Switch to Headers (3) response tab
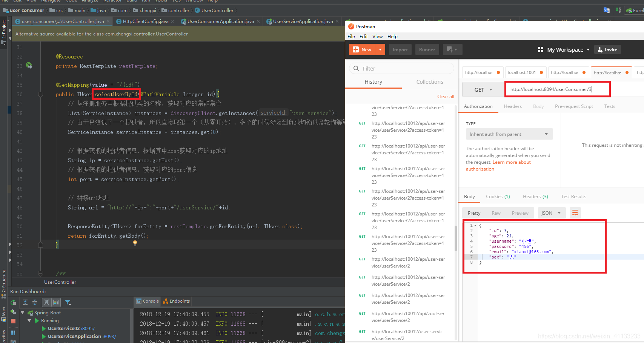The image size is (644, 343). coord(535,197)
